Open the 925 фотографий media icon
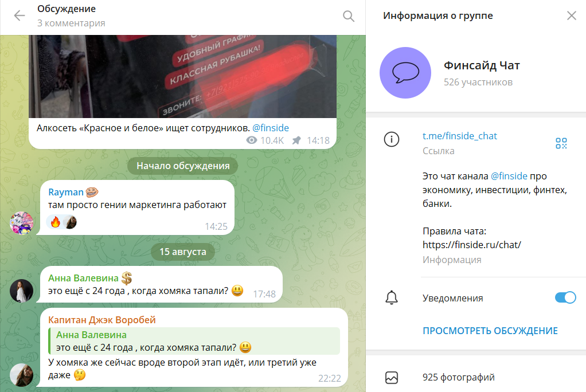This screenshot has width=586, height=392. (x=391, y=378)
